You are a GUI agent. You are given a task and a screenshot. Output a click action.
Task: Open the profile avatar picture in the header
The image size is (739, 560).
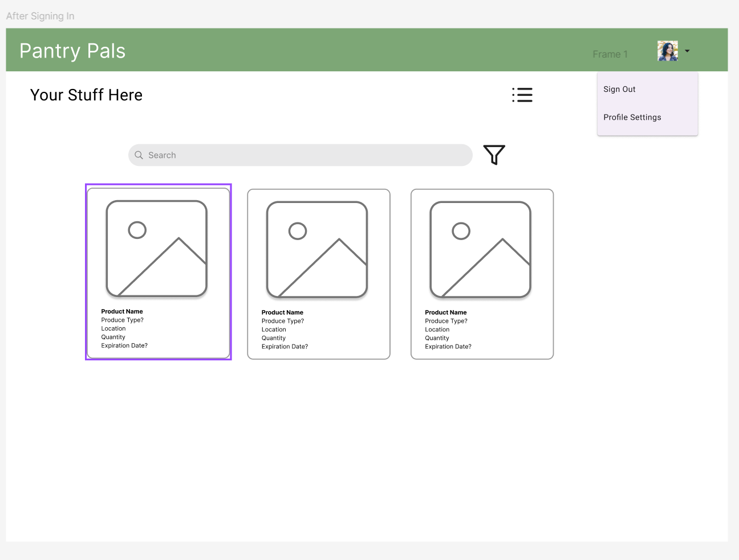pos(668,50)
